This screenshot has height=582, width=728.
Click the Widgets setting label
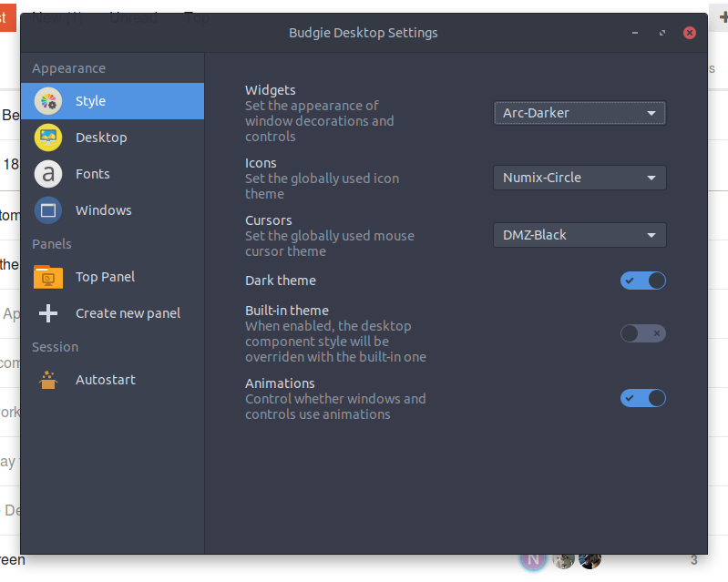tap(271, 90)
